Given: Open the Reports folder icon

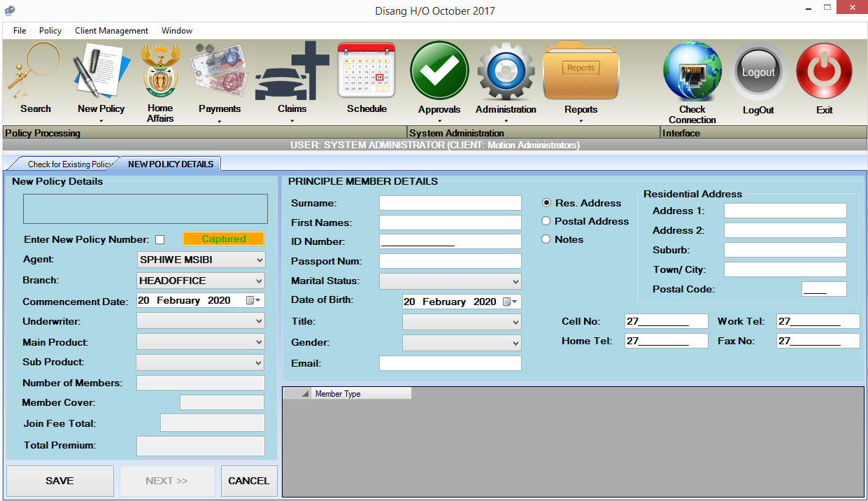Looking at the screenshot, I should pyautogui.click(x=581, y=70).
